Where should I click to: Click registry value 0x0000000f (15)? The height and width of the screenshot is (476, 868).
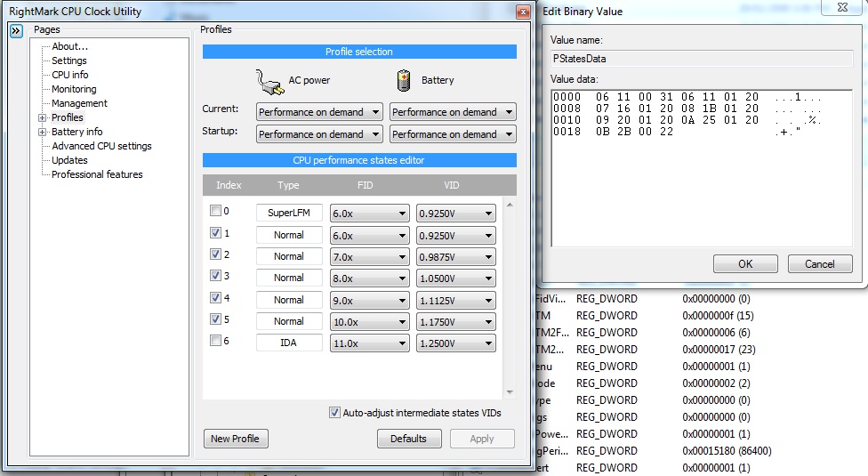coord(718,316)
